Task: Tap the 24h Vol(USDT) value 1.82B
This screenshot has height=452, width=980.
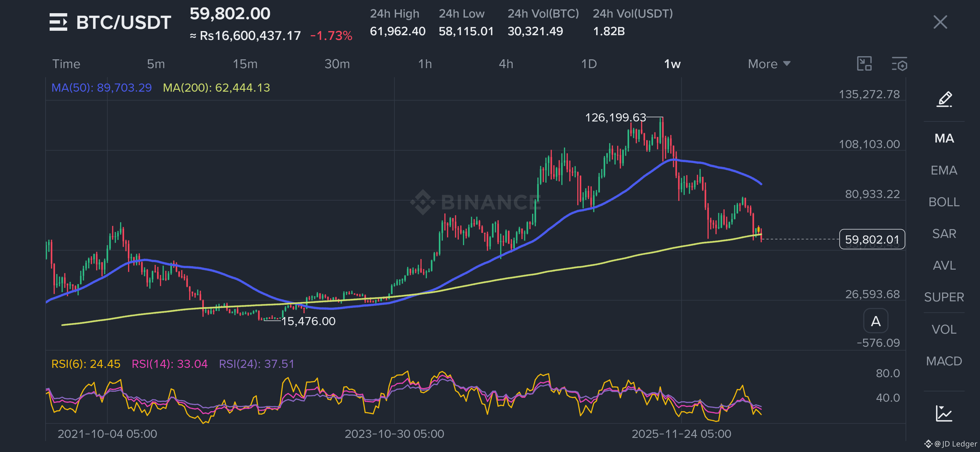Action: (x=609, y=31)
